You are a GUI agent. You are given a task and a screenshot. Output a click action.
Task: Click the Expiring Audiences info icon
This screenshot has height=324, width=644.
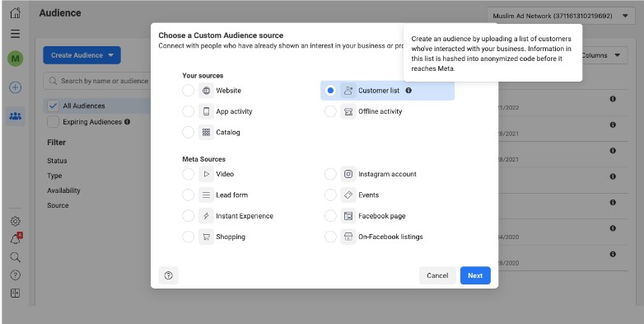click(x=128, y=122)
